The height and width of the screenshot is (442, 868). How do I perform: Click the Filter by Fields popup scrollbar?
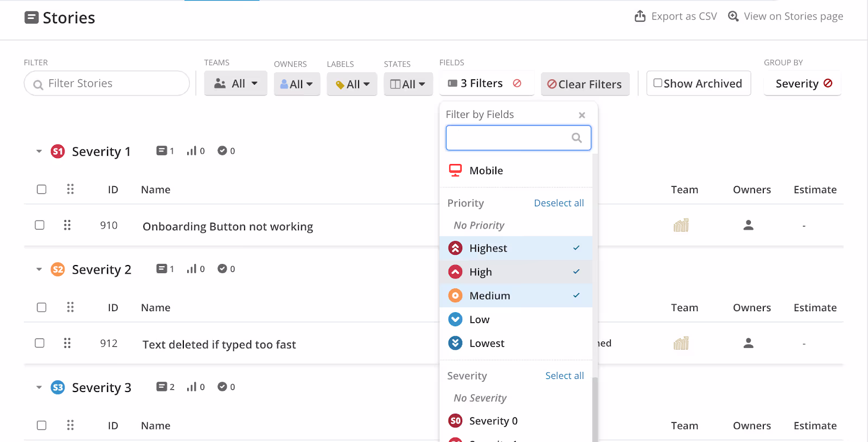tap(595, 409)
